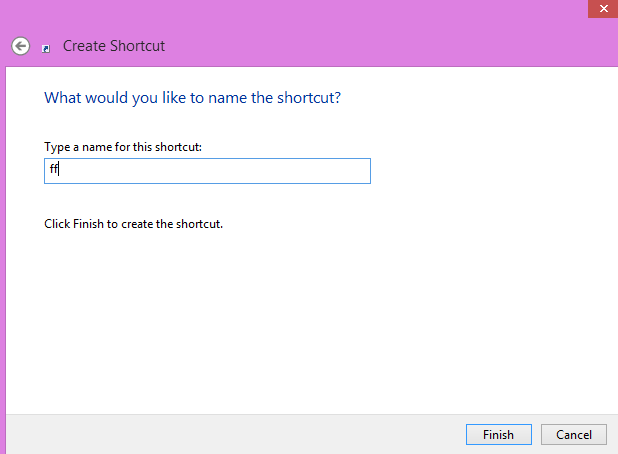The height and width of the screenshot is (454, 618).
Task: Click heading 'What would you like to name the shortcut?'
Action: pyautogui.click(x=192, y=98)
